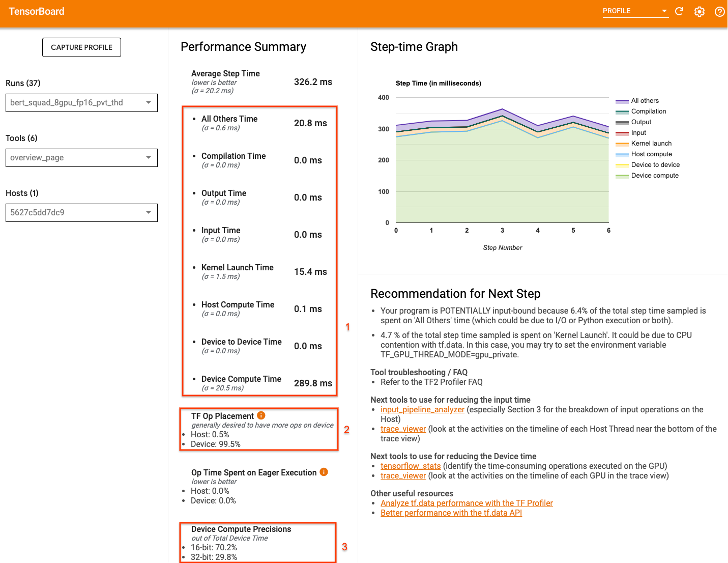Screen dimensions: 728x563
Task: Open the Hosts dropdown showing 5627c5dd7dc9
Action: tap(81, 212)
